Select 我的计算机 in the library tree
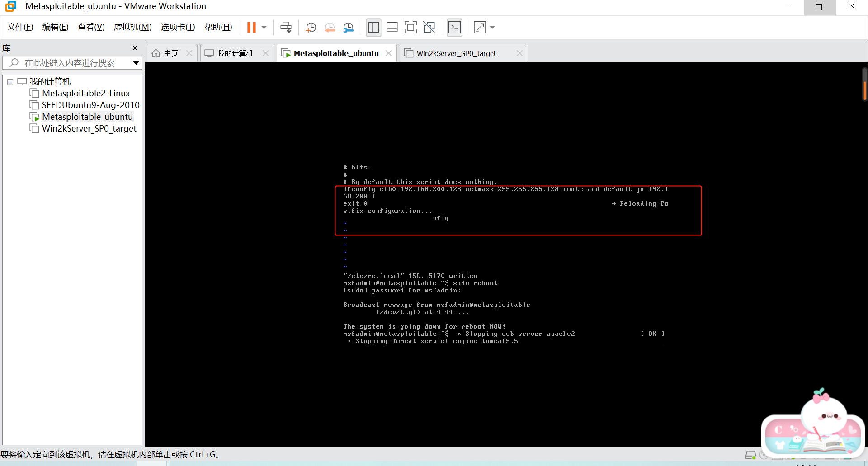This screenshot has width=868, height=466. (50, 82)
